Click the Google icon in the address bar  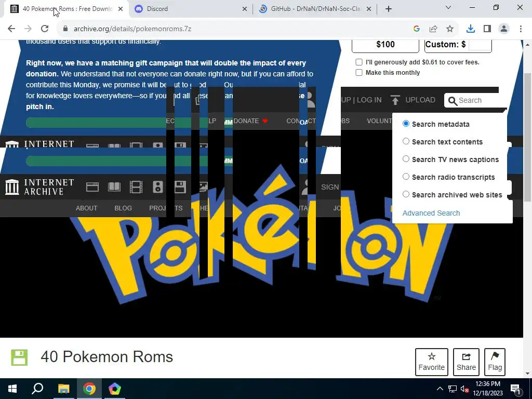417,29
